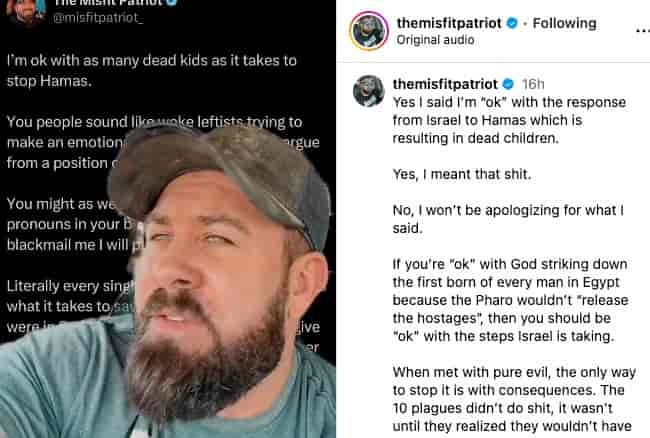Click the tweet verified checkmark badge
This screenshot has height=438, width=650.
point(172,2)
